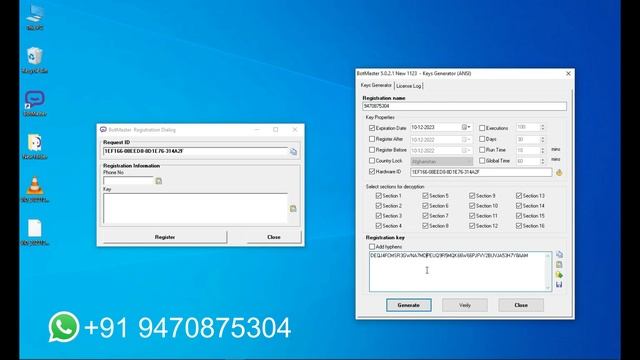
Task: Select the blank white file icon on desktop
Action: [x=35, y=232]
